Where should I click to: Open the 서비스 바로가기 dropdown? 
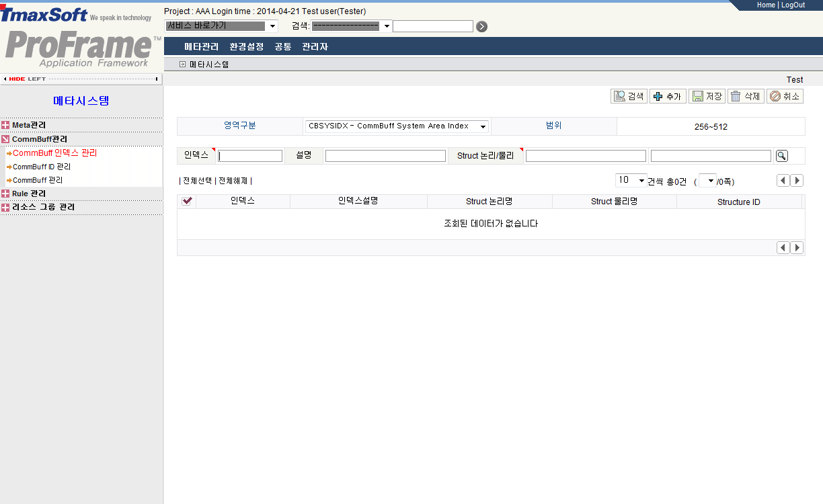pyautogui.click(x=221, y=26)
